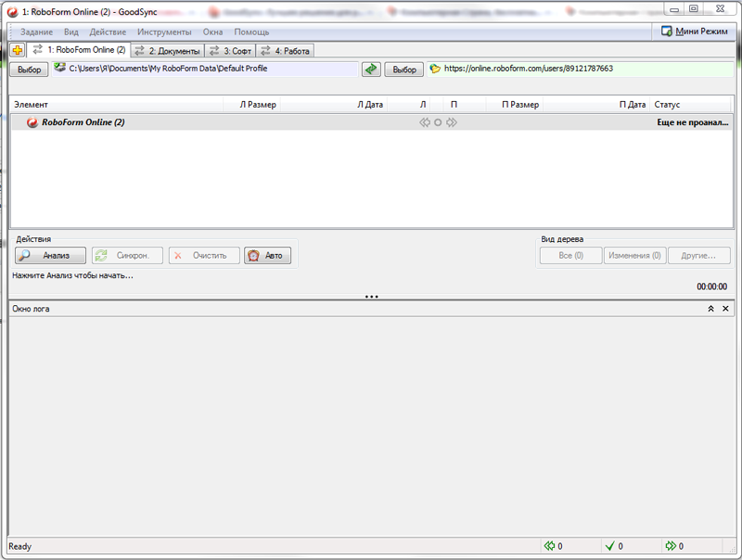Click the Л Дата column header
Viewport: 742px width, 560px height.
(x=334, y=105)
